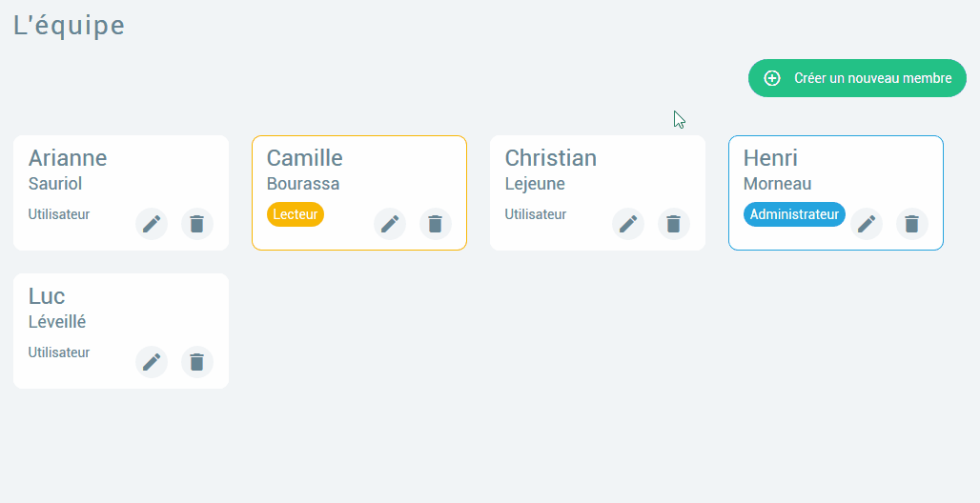Click the Camille name on the card
This screenshot has width=980, height=503.
pyautogui.click(x=304, y=158)
